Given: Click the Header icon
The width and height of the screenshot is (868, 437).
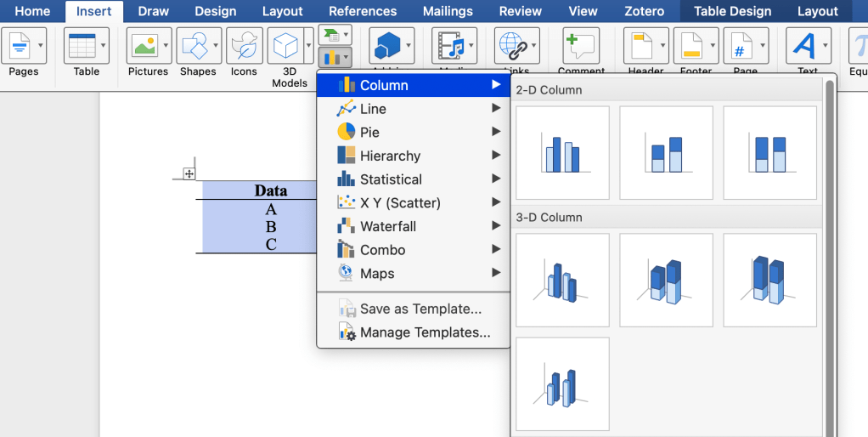Looking at the screenshot, I should [x=641, y=45].
